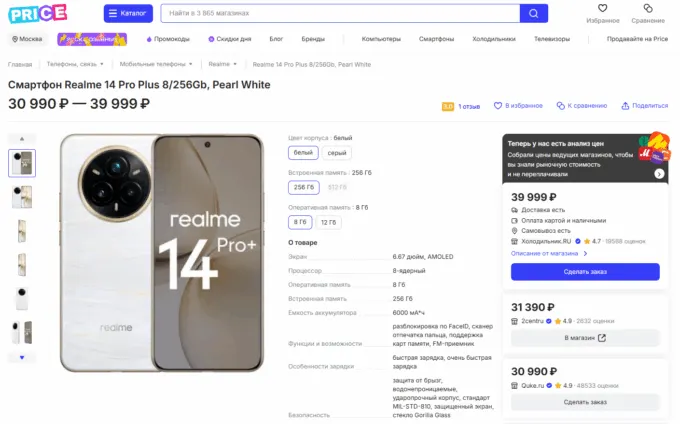Screen dimensions: 680x424
Task: Open the Каталог dropdown menu
Action: click(128, 14)
